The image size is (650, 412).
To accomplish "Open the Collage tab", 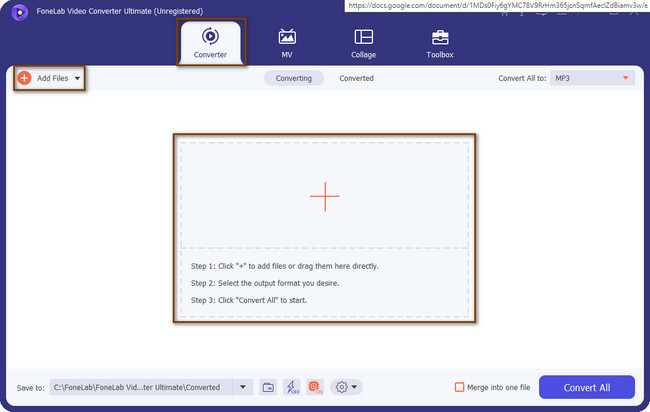I will coord(363,42).
